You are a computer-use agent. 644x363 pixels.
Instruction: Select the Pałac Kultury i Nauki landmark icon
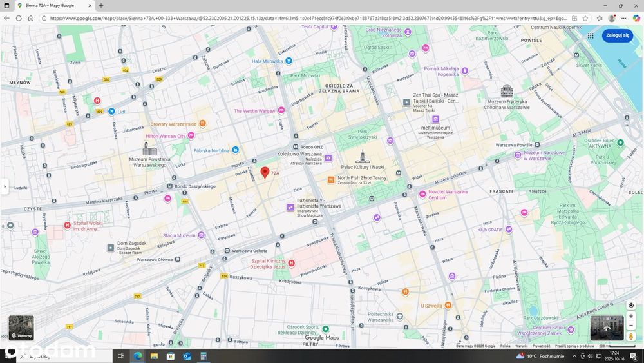pyautogui.click(x=362, y=157)
